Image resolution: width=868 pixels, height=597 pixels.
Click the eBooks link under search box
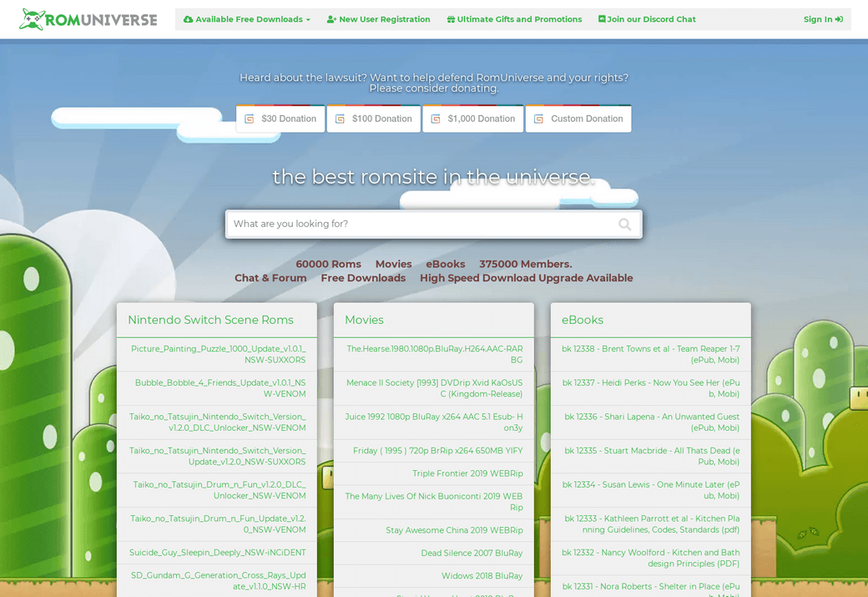[x=445, y=264]
